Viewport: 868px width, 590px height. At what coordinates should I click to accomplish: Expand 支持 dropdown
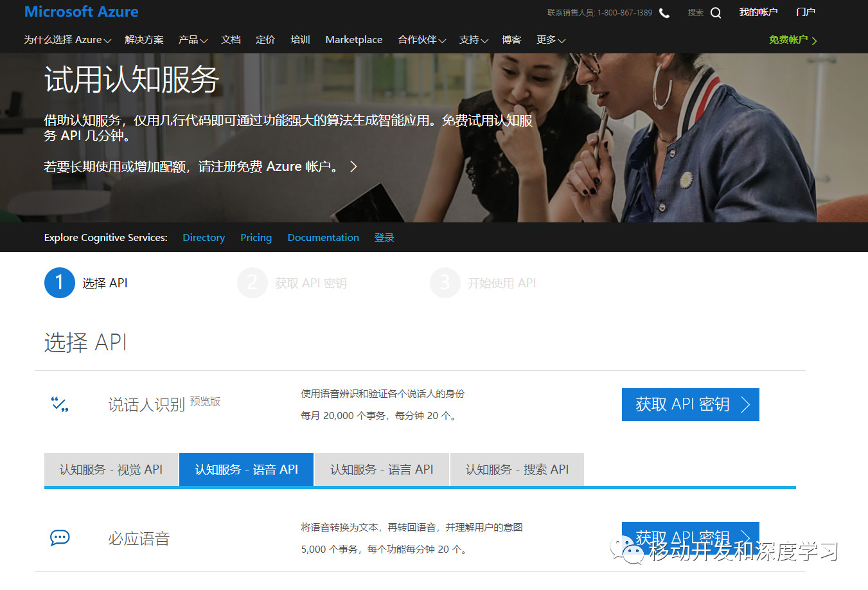click(474, 40)
